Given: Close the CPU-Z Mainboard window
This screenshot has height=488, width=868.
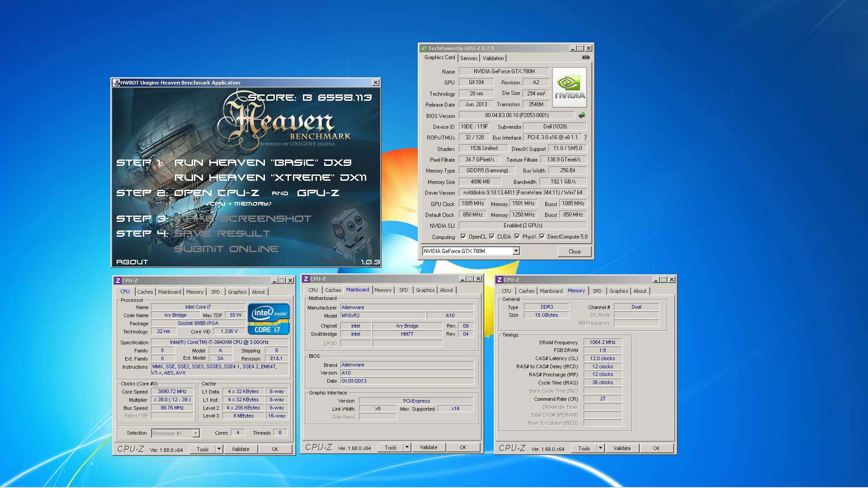Looking at the screenshot, I should [479, 279].
